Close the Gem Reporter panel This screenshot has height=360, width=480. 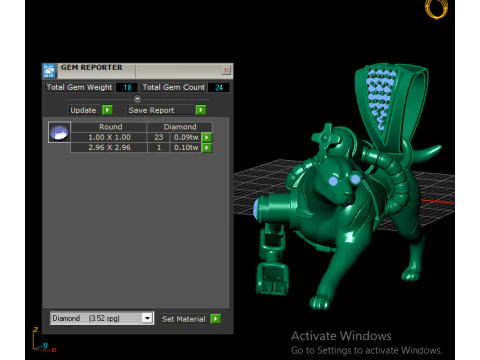(x=226, y=70)
